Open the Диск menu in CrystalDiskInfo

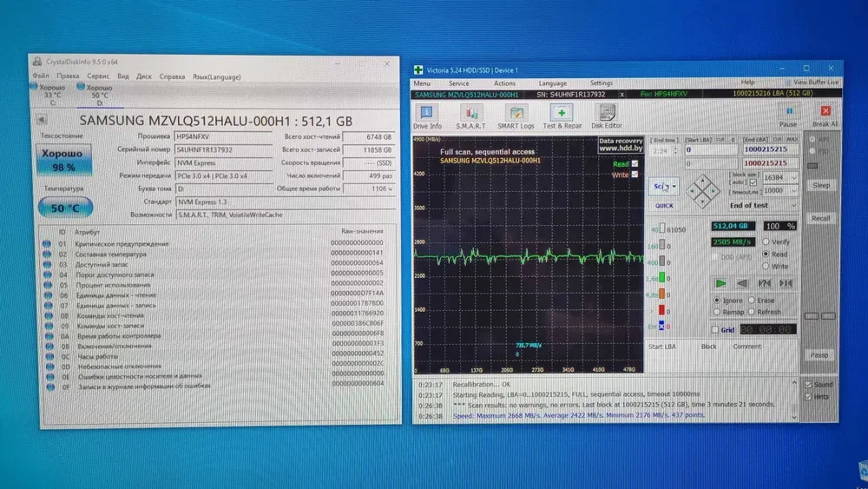tap(144, 76)
